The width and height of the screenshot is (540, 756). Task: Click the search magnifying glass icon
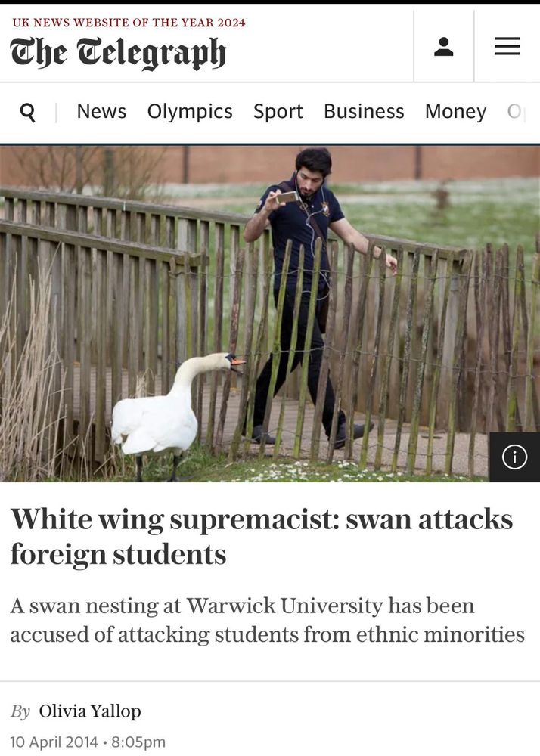click(28, 113)
